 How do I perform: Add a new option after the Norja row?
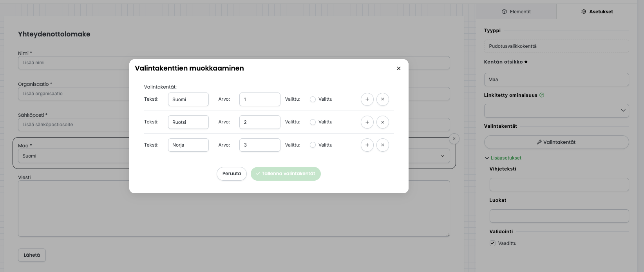click(367, 145)
